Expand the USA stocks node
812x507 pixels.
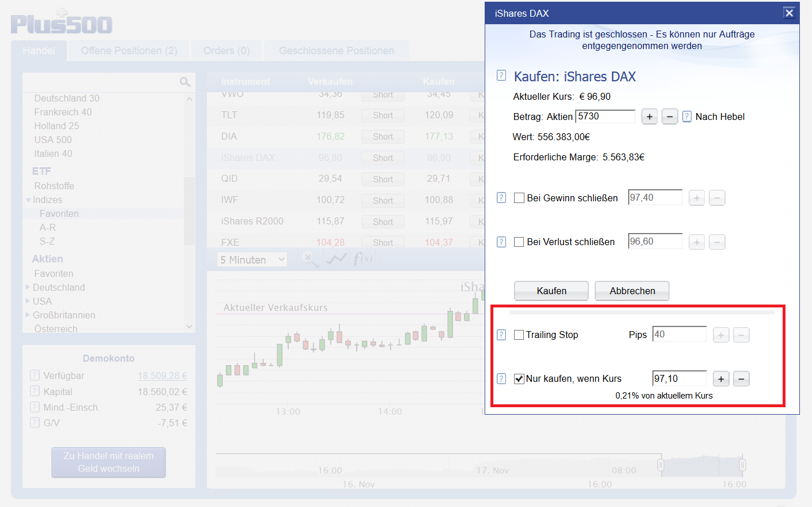tap(28, 301)
